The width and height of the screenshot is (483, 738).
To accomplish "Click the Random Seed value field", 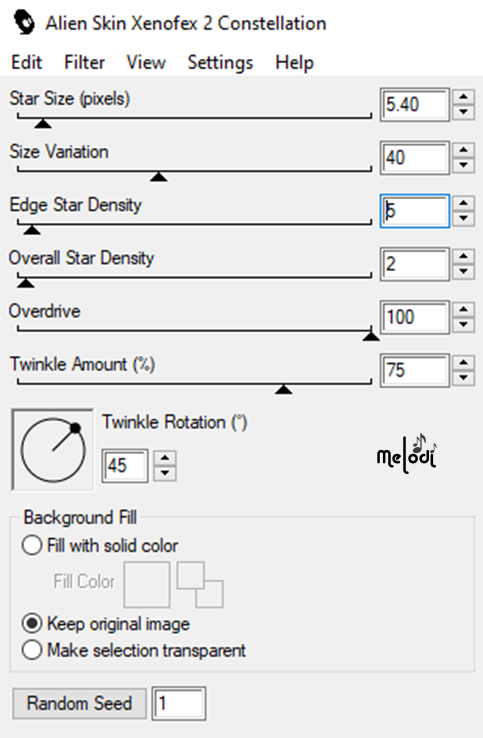I will click(x=179, y=703).
